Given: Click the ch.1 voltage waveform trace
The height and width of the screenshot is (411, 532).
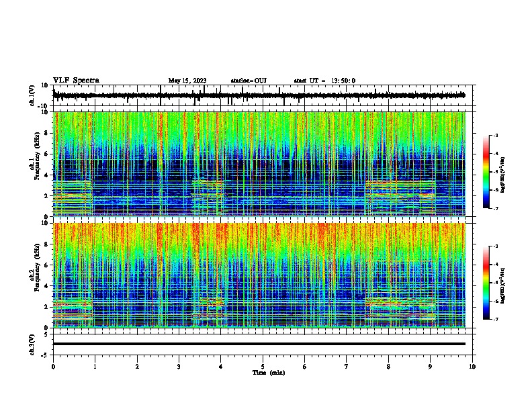Looking at the screenshot, I should tap(259, 95).
